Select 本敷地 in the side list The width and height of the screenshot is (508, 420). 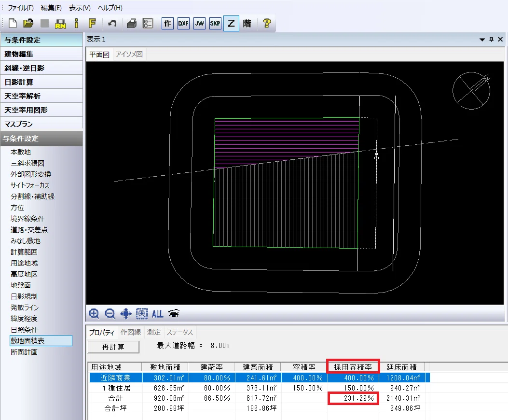(21, 152)
